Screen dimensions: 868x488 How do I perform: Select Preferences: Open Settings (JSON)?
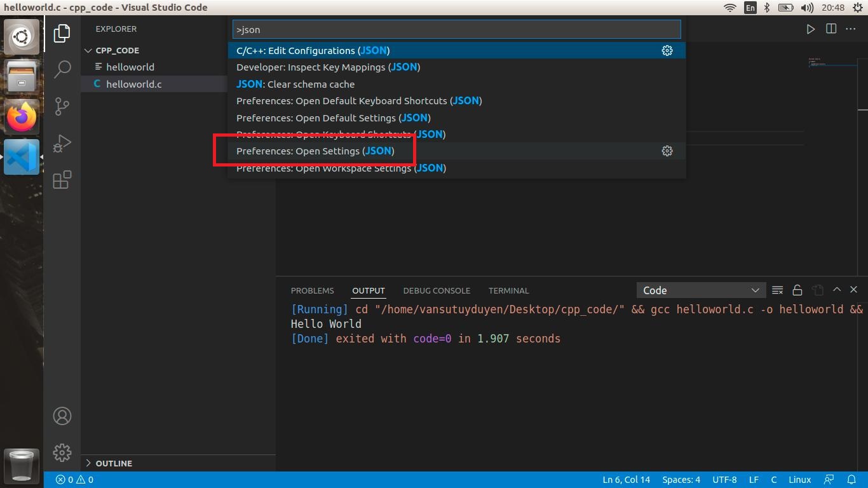point(457,151)
